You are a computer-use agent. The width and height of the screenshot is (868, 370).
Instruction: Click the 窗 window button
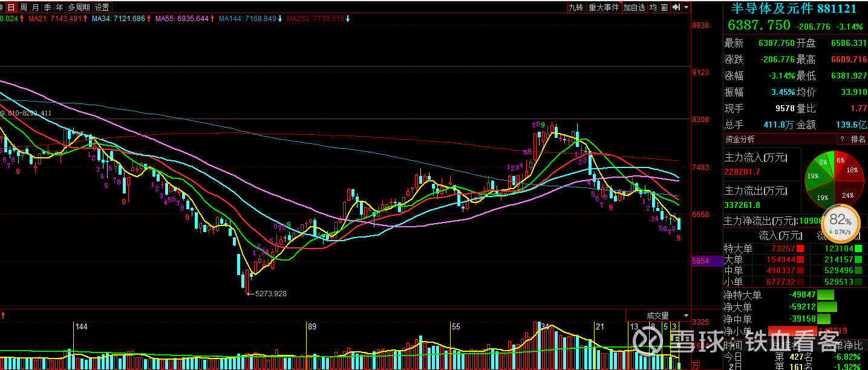665,7
